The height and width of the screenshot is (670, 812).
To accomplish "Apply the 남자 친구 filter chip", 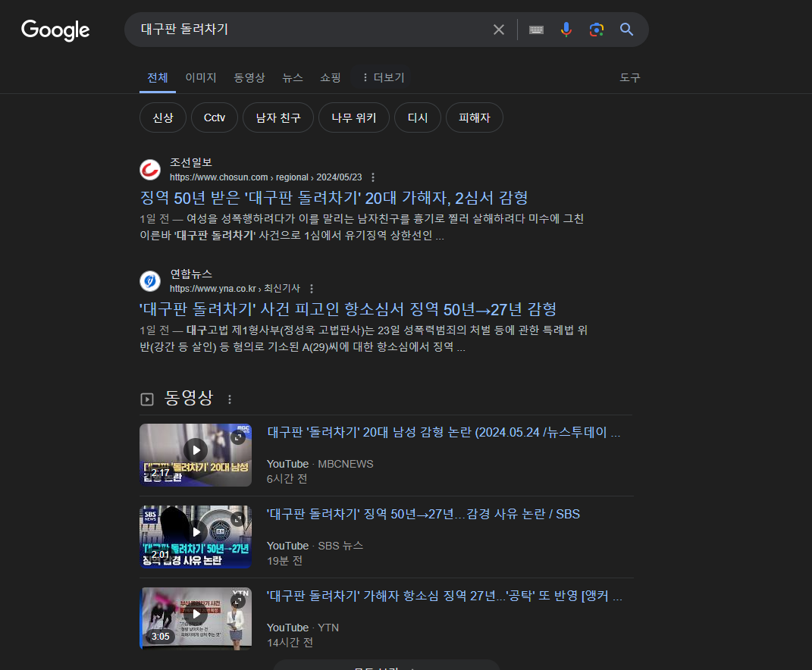I will [278, 117].
